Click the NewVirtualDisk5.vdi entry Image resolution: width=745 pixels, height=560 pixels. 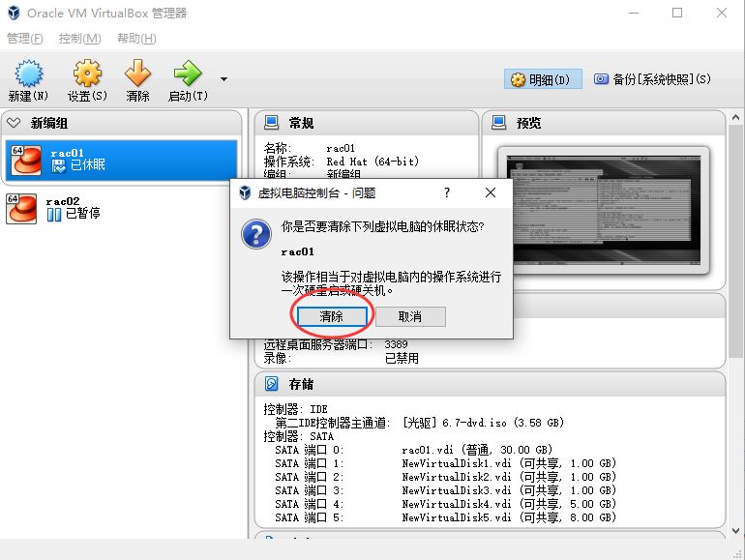click(x=509, y=517)
